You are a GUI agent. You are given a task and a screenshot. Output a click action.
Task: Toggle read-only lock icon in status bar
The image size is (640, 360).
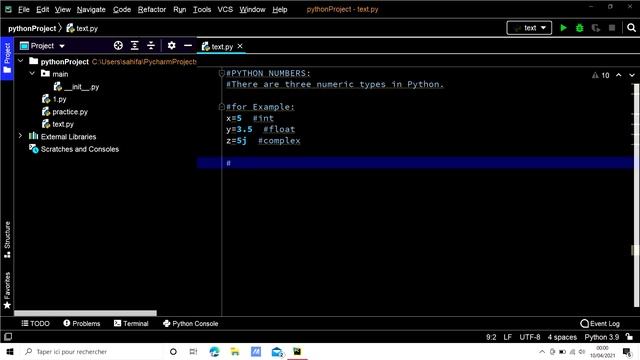(629, 337)
